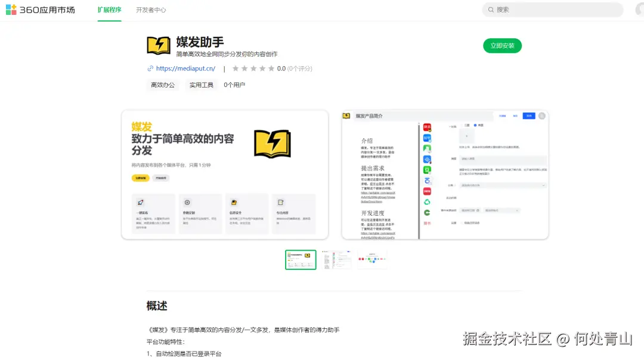Click the 信息安全 feature icon
The height and width of the screenshot is (358, 644).
pyautogui.click(x=234, y=202)
